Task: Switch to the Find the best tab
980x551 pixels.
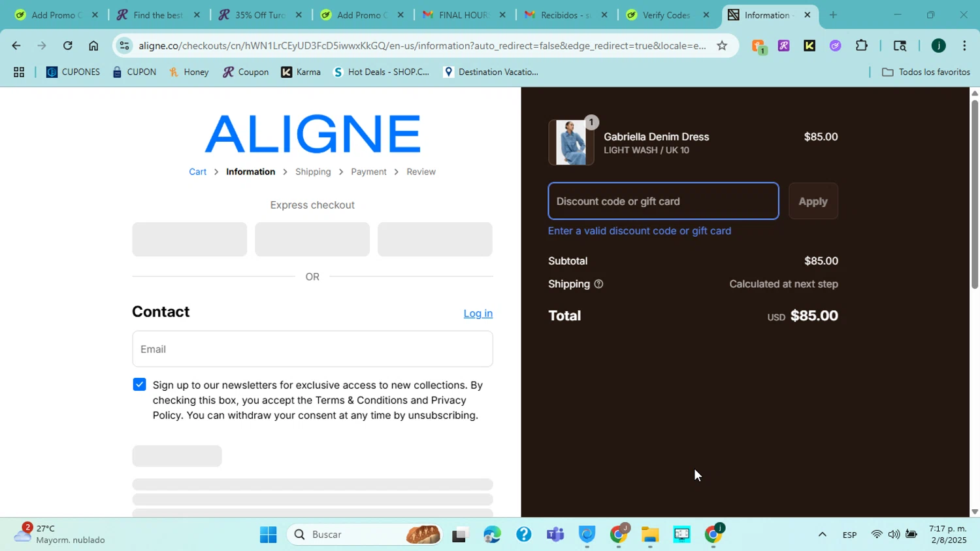Action: pyautogui.click(x=157, y=14)
